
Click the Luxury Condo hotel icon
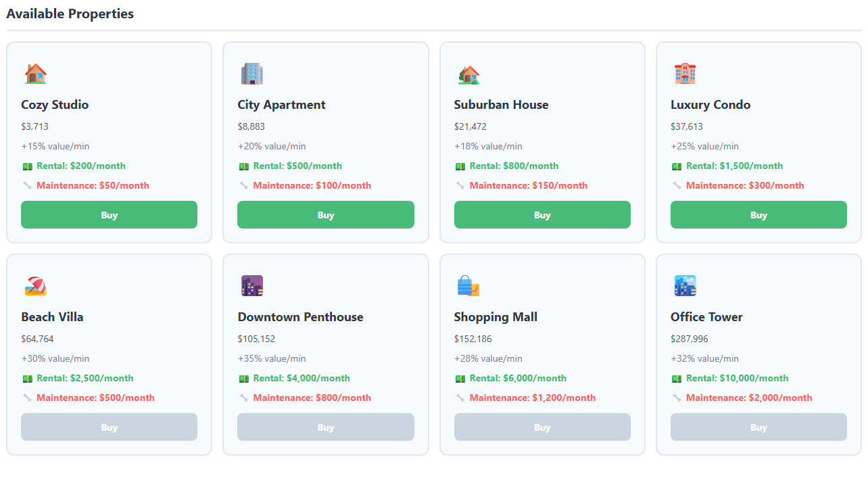[685, 74]
